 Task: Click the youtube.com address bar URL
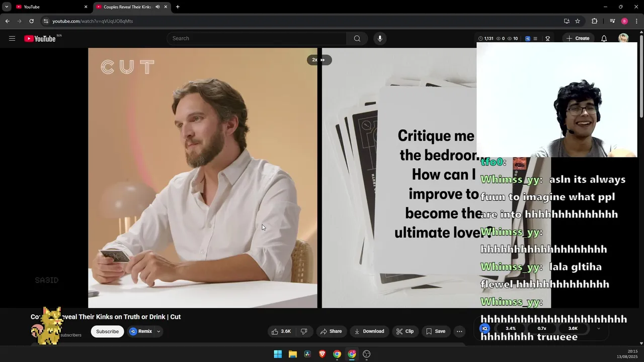(x=93, y=21)
